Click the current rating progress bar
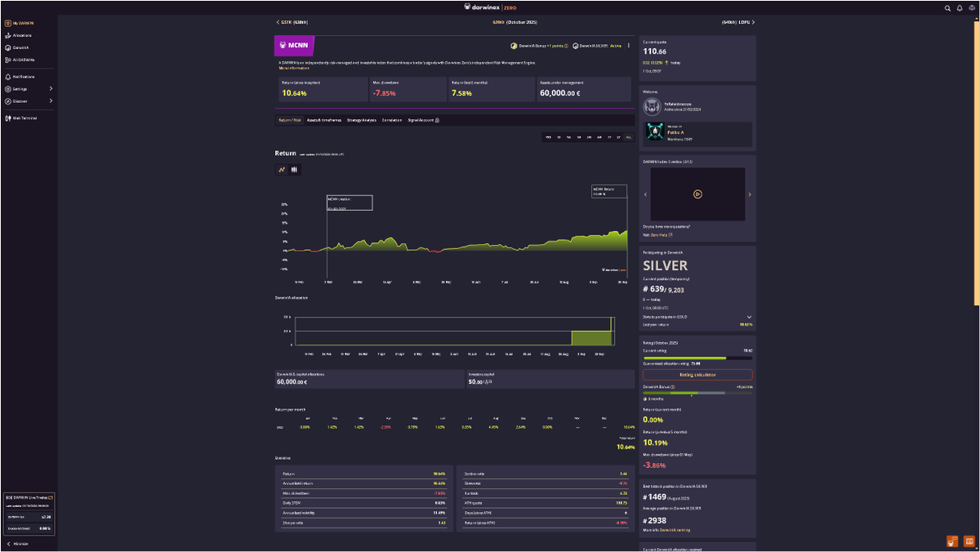 click(697, 358)
